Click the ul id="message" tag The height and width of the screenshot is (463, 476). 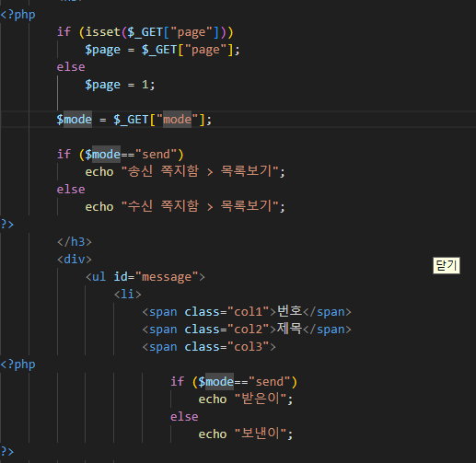(145, 277)
